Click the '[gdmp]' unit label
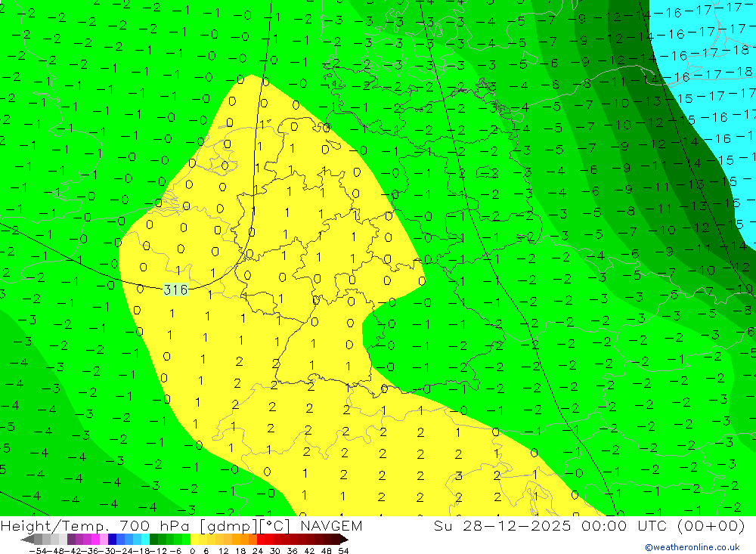Screen dimensions: 756x554 click(x=228, y=525)
